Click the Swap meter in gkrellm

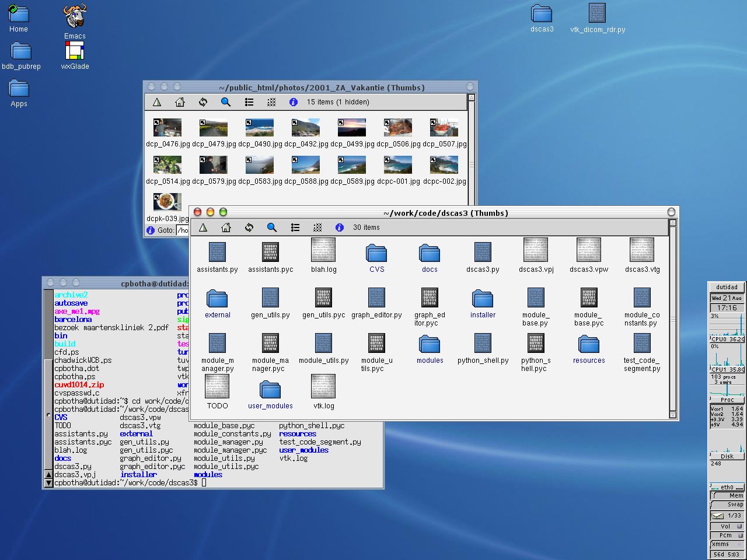[727, 505]
